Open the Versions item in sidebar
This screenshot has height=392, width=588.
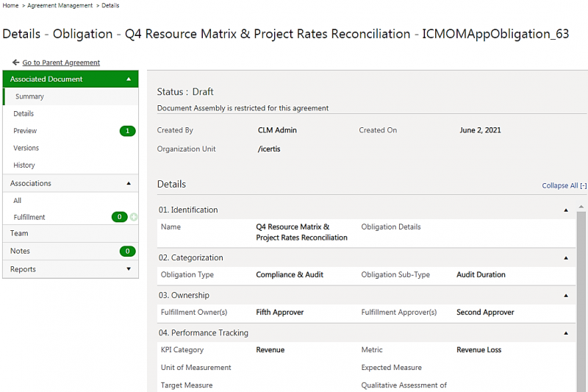pyautogui.click(x=26, y=148)
